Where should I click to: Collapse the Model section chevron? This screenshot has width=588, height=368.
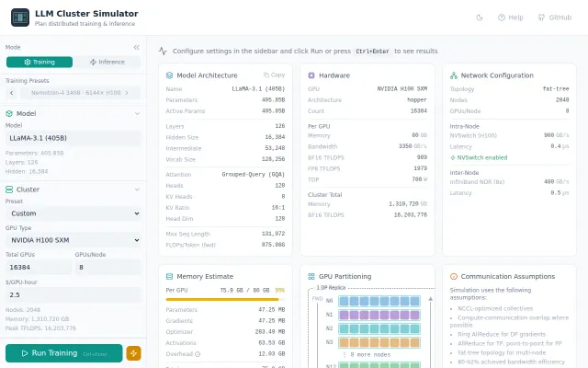pyautogui.click(x=137, y=113)
